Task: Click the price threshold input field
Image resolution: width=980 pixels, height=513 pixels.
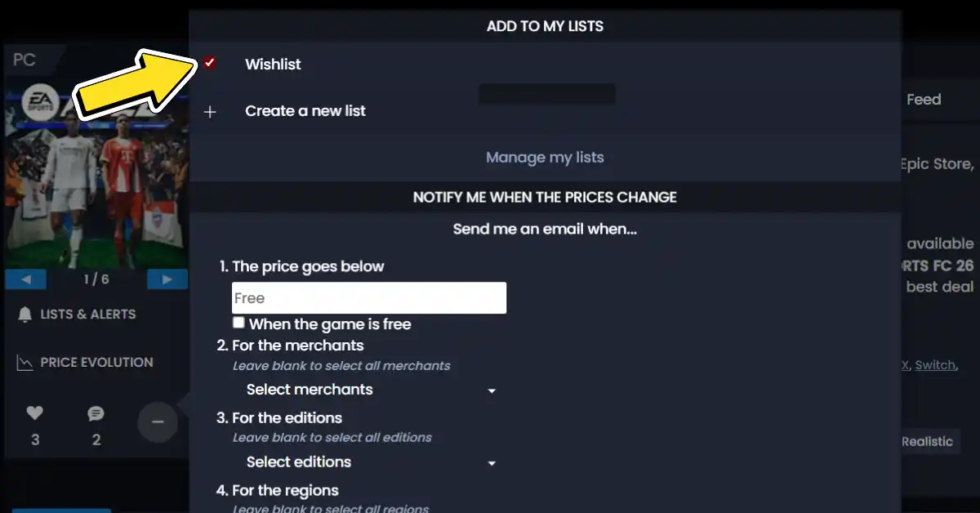Action: click(369, 297)
